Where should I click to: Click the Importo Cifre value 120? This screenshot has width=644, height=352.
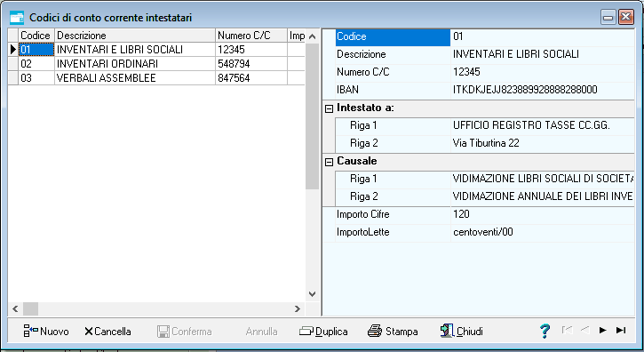542,214
